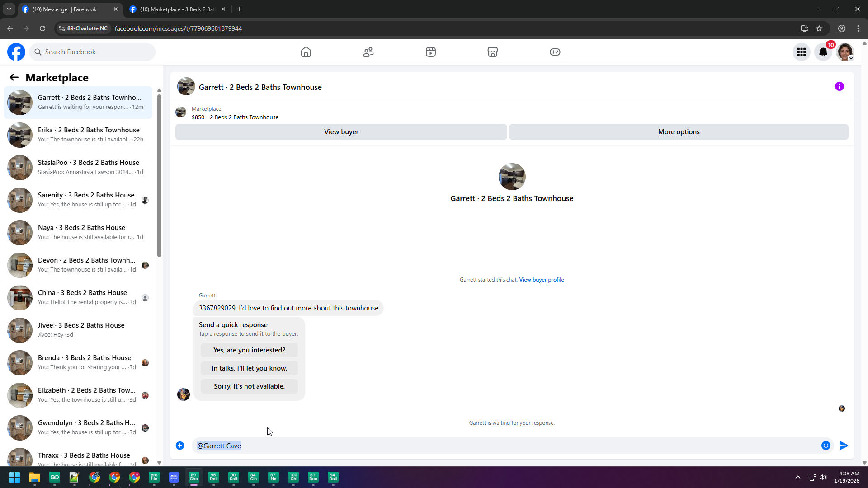Open Devon 2 Beds 2 Baths Townhouse conversation
The width and height of the screenshot is (868, 488).
click(78, 265)
